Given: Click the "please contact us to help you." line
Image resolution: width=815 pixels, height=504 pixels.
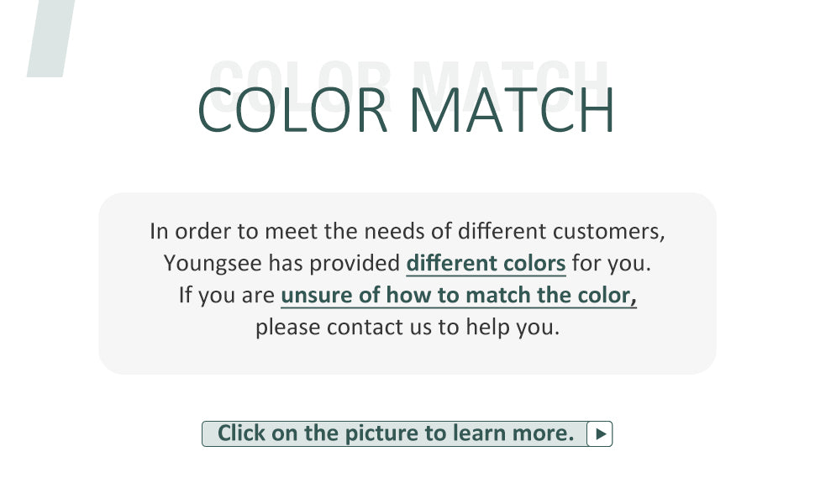Looking at the screenshot, I should 407,328.
